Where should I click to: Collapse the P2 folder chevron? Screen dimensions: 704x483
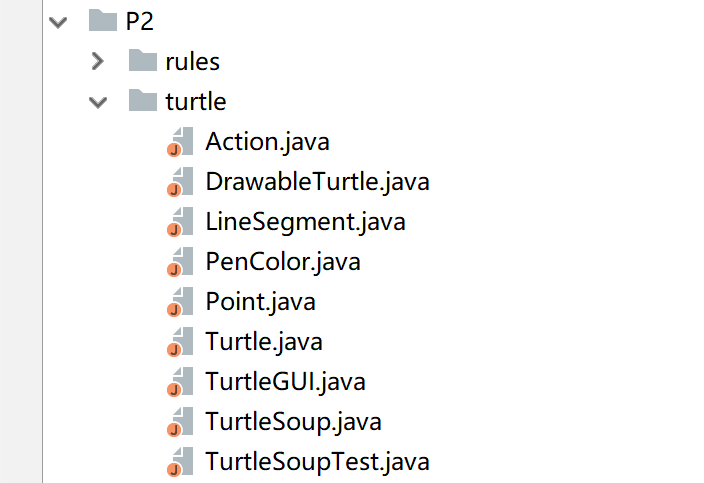(x=58, y=22)
